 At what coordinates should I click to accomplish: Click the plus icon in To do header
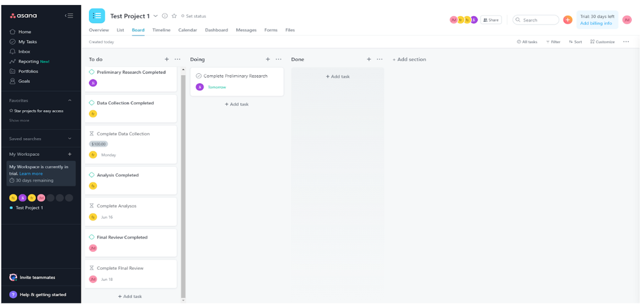167,60
